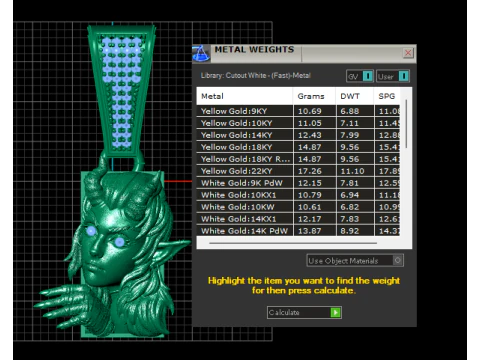Select the Yellow Gold:18KY R... row

click(x=298, y=159)
